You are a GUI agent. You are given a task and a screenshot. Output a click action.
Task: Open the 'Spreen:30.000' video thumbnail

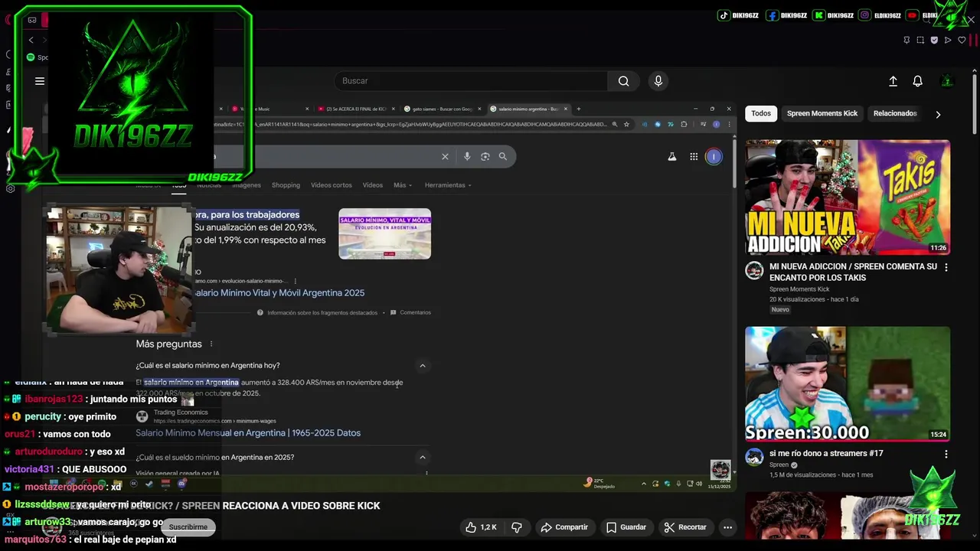click(x=848, y=384)
